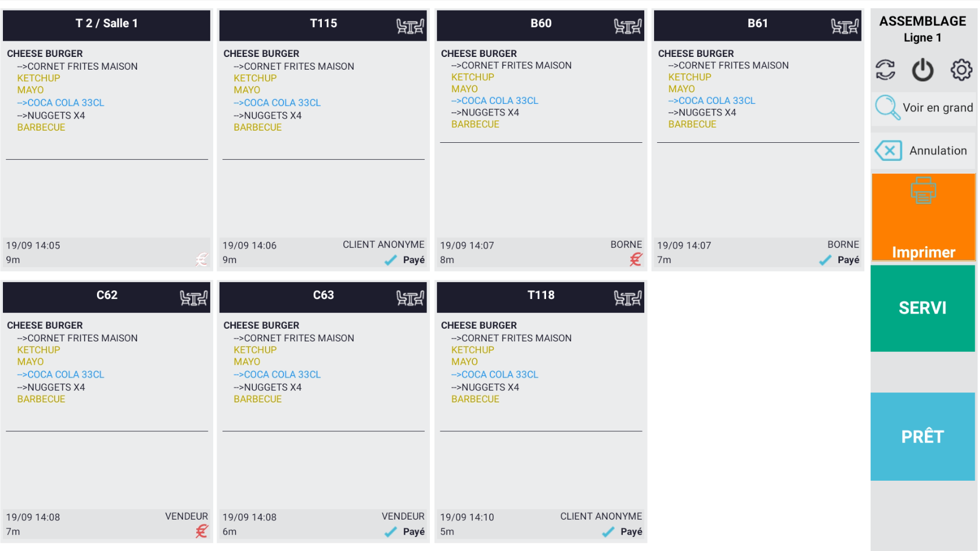980x551 pixels.
Task: Select the T118 order ticket header
Action: [540, 296]
